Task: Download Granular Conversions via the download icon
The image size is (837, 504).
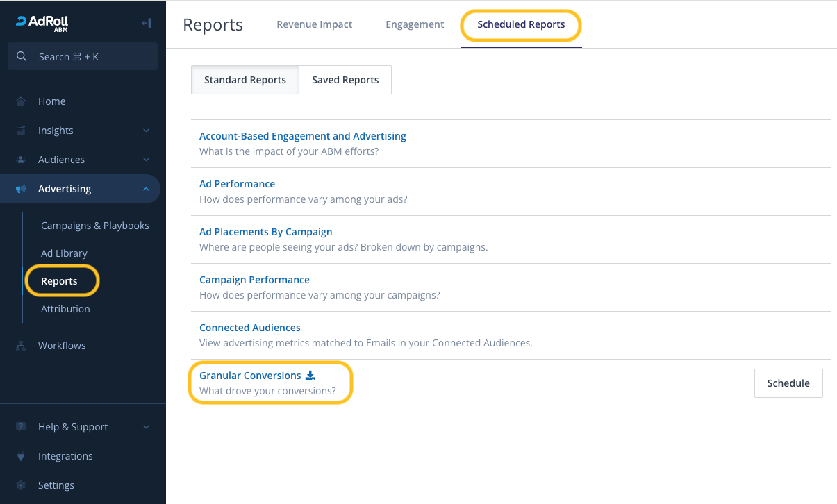Action: [x=310, y=376]
